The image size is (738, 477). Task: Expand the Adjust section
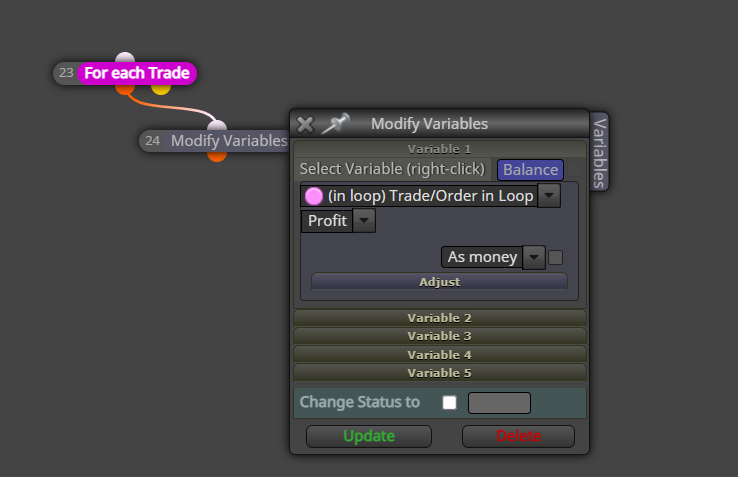[440, 282]
